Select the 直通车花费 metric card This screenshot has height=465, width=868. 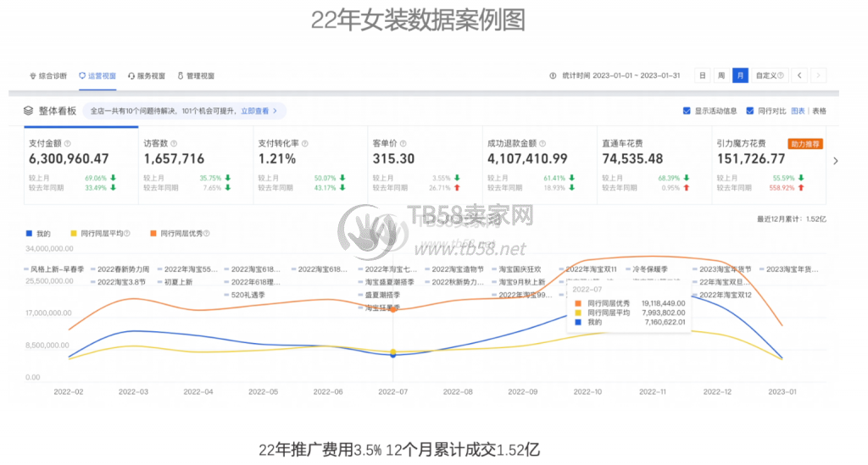654,165
